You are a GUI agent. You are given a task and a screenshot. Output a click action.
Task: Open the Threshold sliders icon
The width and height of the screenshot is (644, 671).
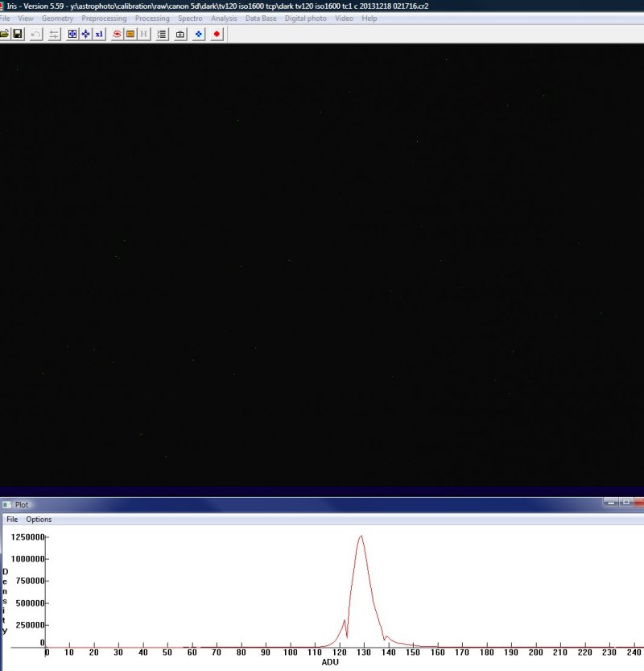click(54, 34)
